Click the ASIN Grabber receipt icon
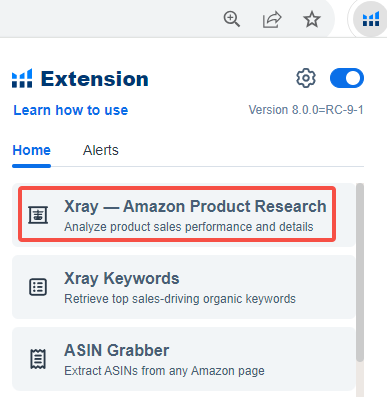This screenshot has width=387, height=397. pyautogui.click(x=38, y=359)
